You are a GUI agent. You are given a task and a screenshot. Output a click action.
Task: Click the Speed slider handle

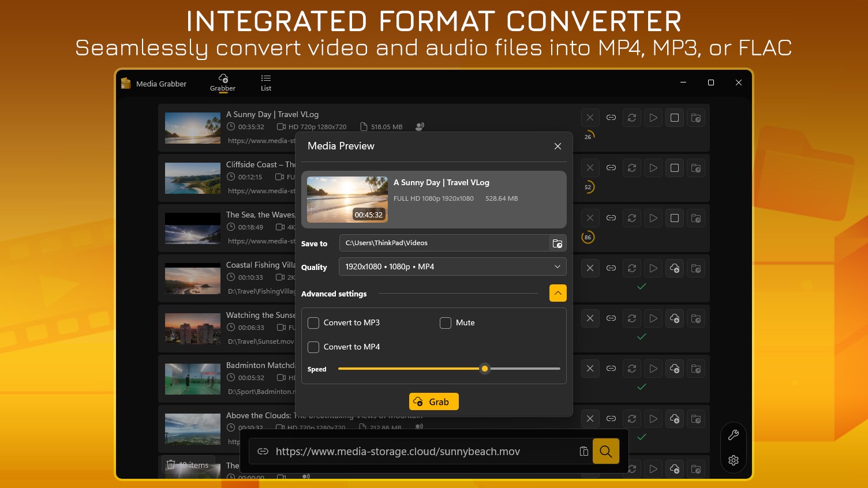(x=485, y=369)
